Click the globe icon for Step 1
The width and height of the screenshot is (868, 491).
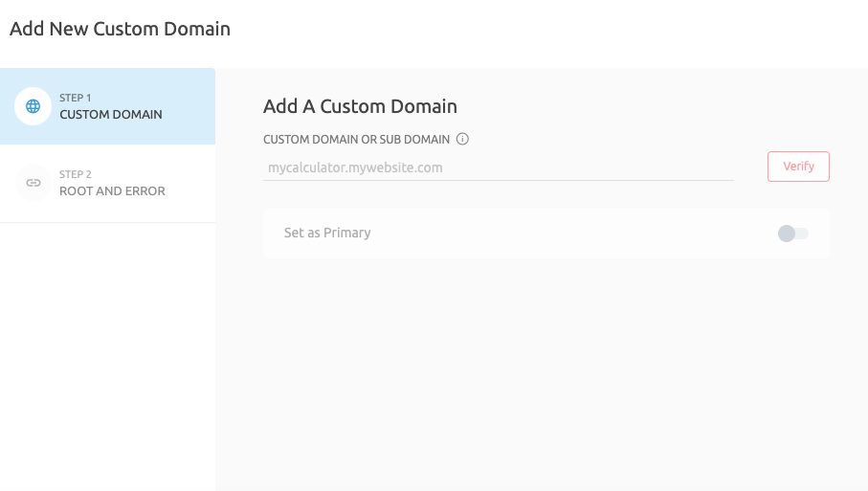33,106
